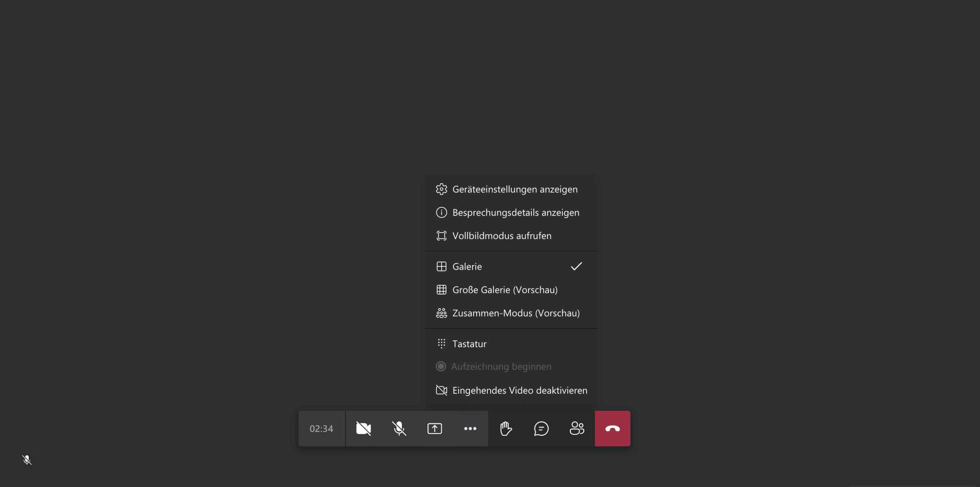Click Eingehendes Video deaktivieren

pyautogui.click(x=511, y=390)
